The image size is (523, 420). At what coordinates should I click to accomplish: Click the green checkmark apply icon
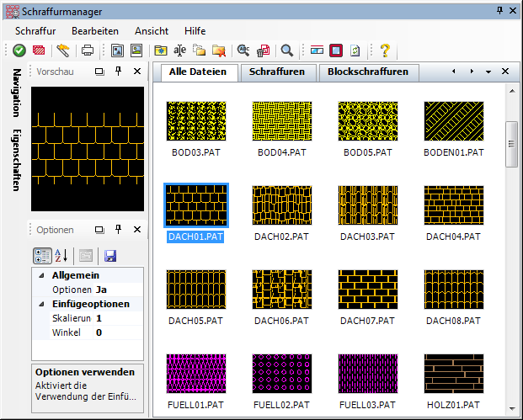click(x=19, y=51)
